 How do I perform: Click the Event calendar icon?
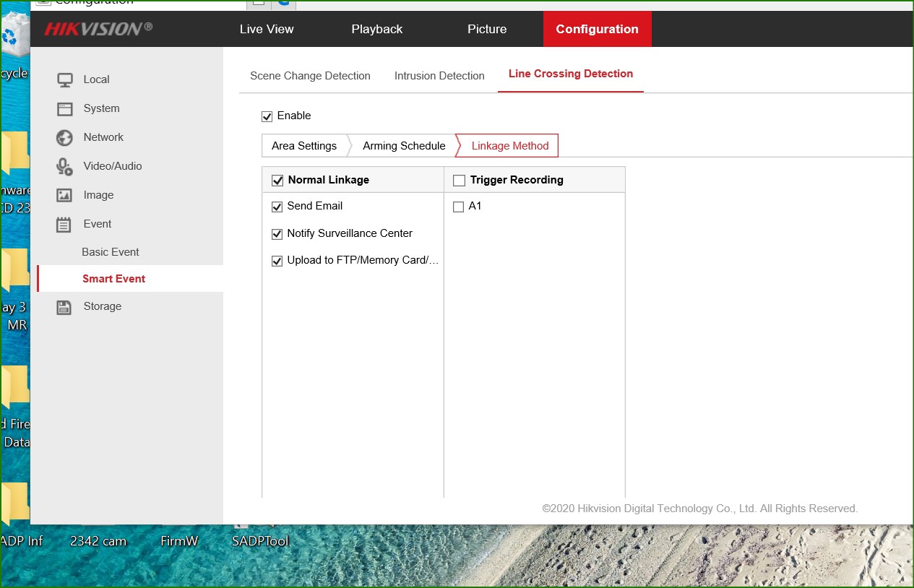point(65,225)
